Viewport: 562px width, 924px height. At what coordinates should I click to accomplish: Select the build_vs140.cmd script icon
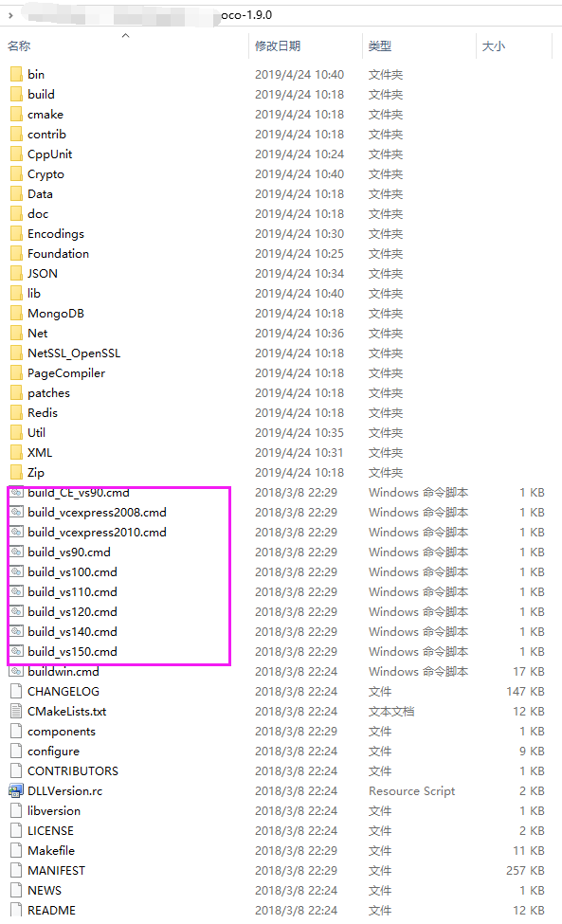(x=16, y=632)
